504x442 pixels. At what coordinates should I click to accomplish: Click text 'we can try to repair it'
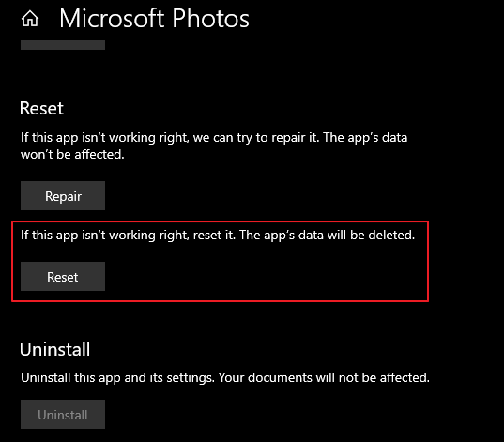(256, 138)
